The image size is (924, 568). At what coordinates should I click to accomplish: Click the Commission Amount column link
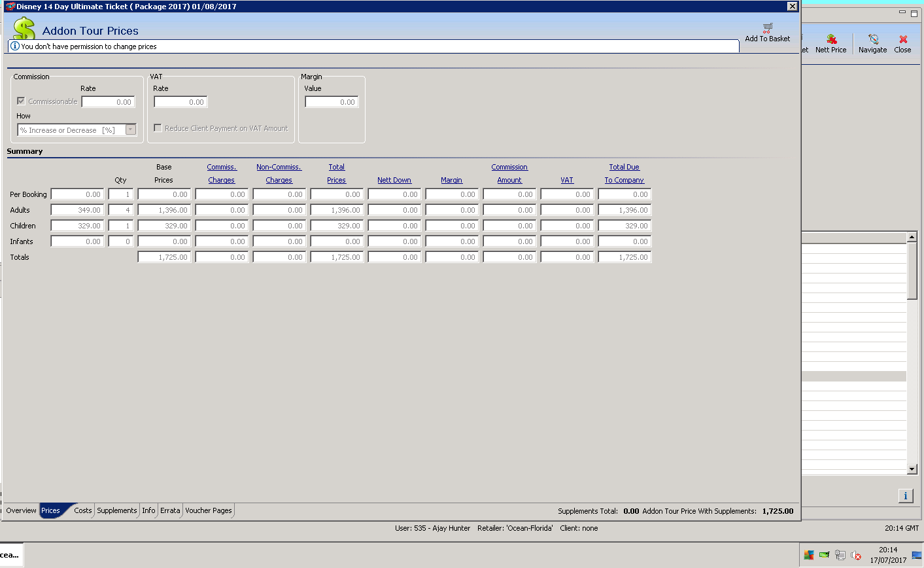pos(509,173)
